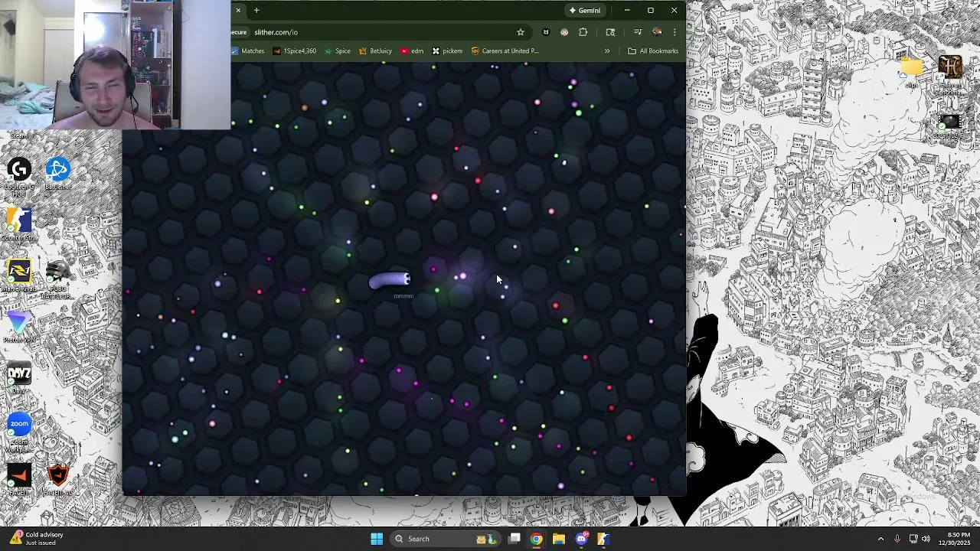Image resolution: width=980 pixels, height=551 pixels.
Task: Open the Spice bookmark
Action: [338, 51]
